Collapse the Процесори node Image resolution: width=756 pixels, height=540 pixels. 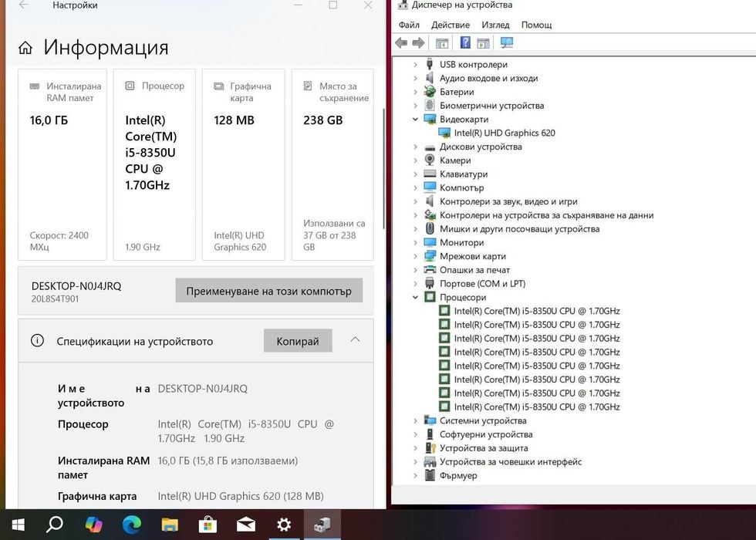point(415,297)
